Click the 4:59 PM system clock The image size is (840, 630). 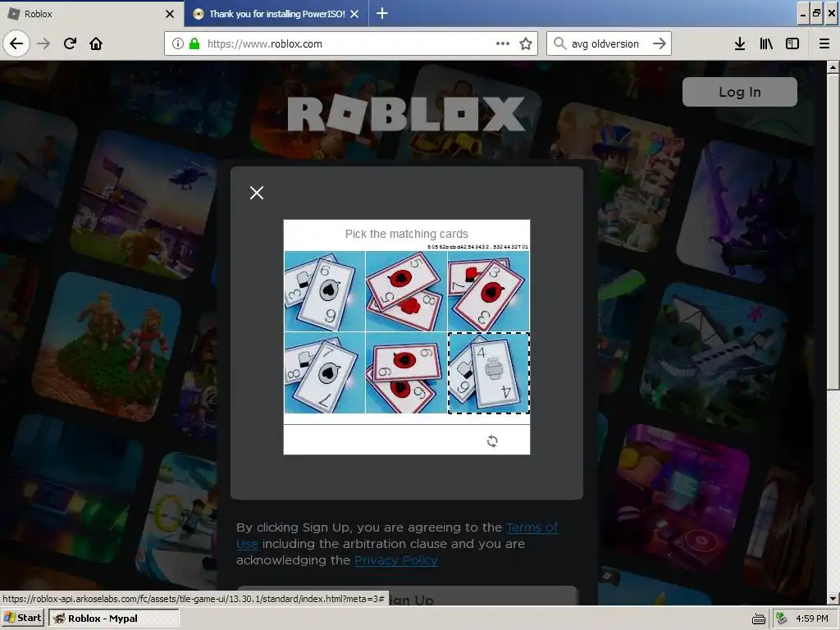[x=811, y=619]
